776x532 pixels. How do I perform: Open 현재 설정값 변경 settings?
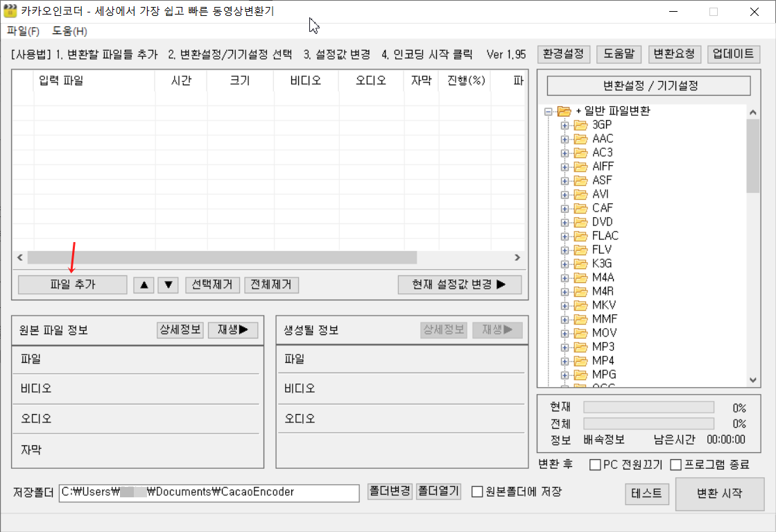[460, 284]
